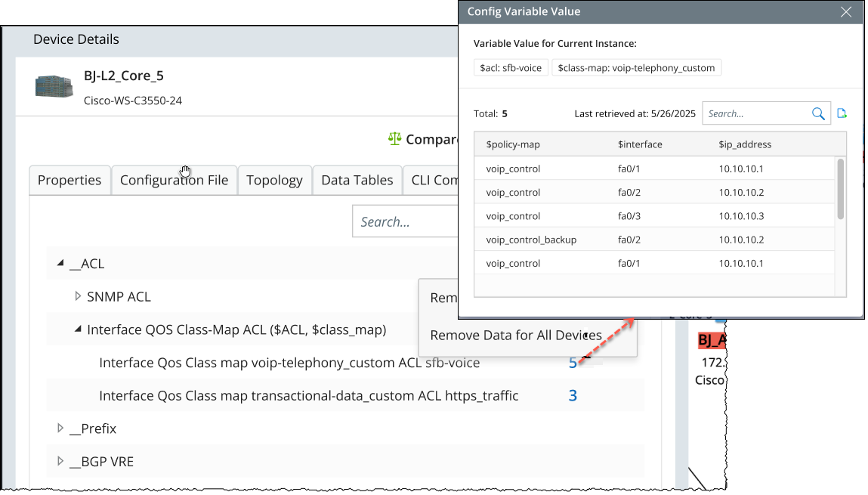
Task: Collapse the __ACL tree section
Action: click(x=60, y=263)
